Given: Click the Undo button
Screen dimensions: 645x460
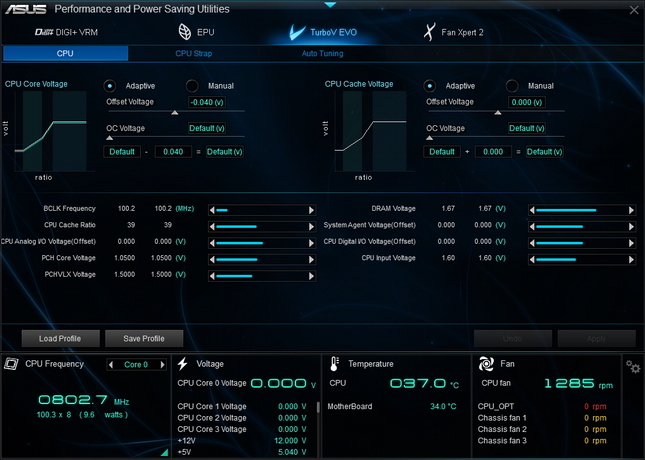Looking at the screenshot, I should [513, 339].
